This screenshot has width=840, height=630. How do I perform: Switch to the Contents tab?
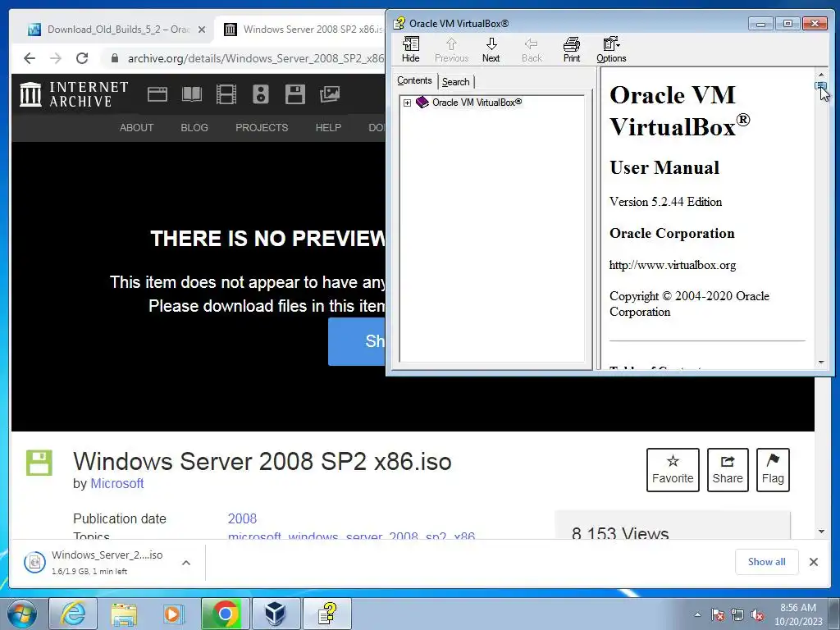414,80
